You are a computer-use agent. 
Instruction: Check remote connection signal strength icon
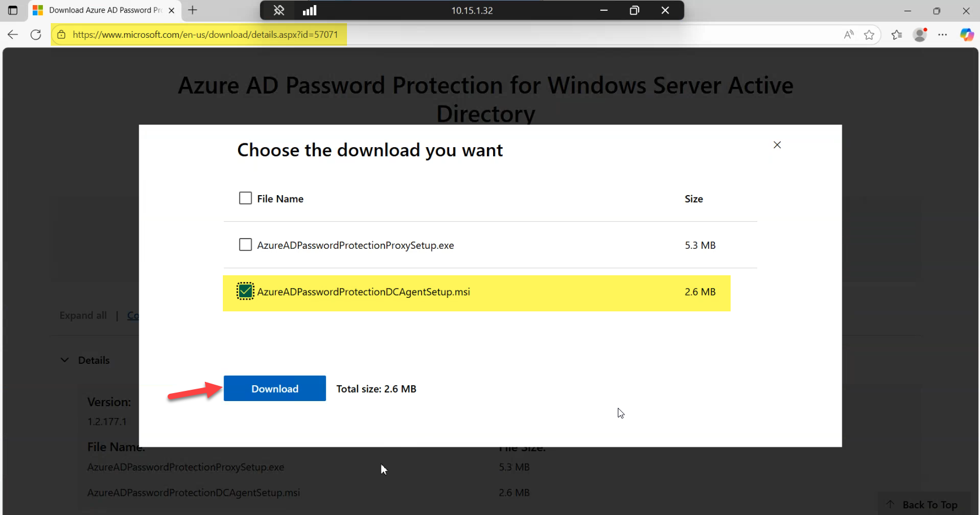[x=310, y=10]
